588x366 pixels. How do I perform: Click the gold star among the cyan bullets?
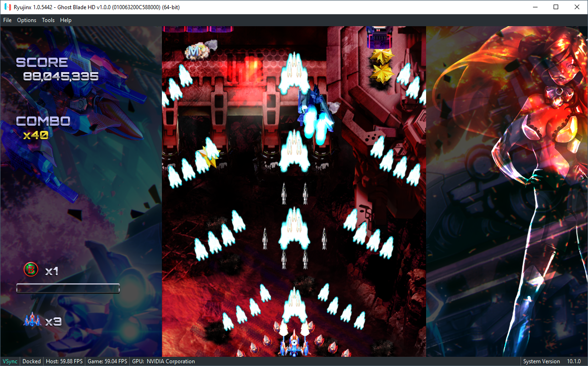210,157
